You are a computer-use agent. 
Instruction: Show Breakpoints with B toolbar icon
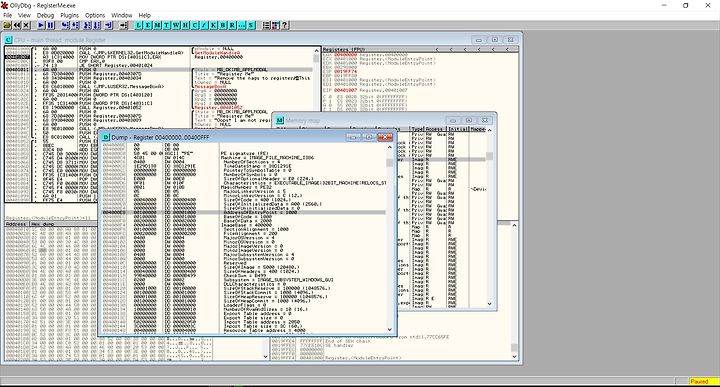pos(223,25)
